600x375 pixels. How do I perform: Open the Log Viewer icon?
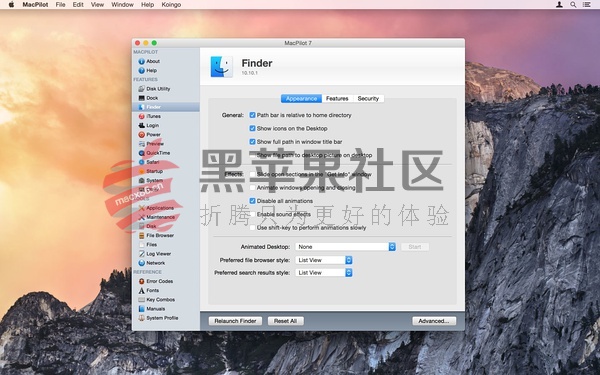click(x=142, y=254)
